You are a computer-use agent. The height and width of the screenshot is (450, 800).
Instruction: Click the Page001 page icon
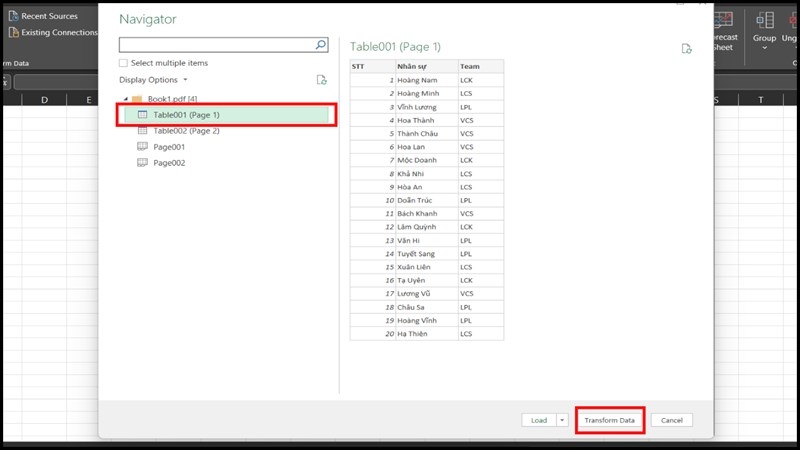pyautogui.click(x=142, y=147)
